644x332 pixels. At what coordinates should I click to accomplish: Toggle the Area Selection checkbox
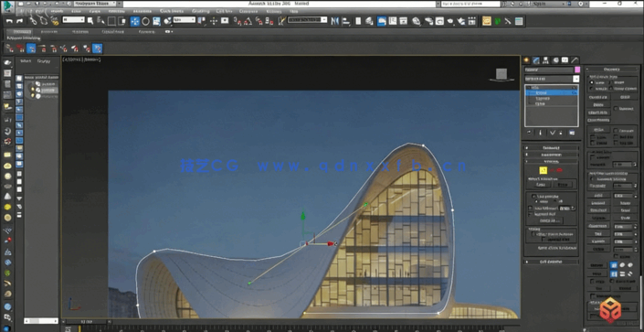(531, 209)
